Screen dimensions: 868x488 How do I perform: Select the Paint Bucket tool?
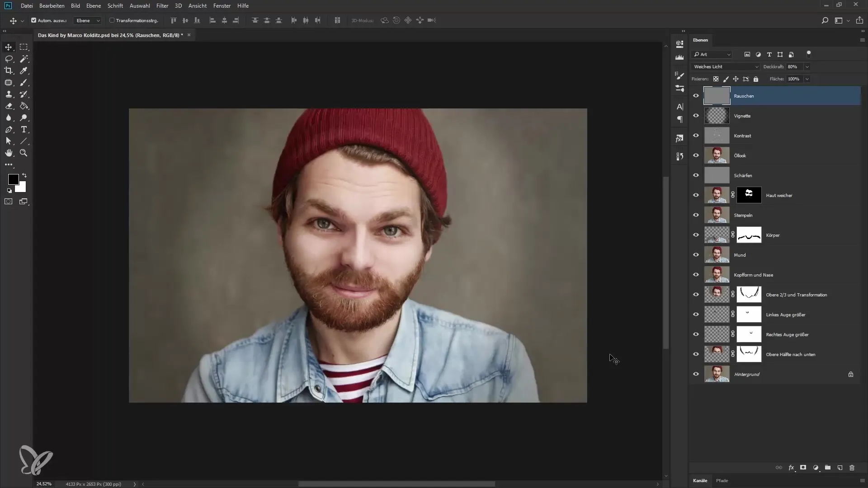tap(24, 106)
